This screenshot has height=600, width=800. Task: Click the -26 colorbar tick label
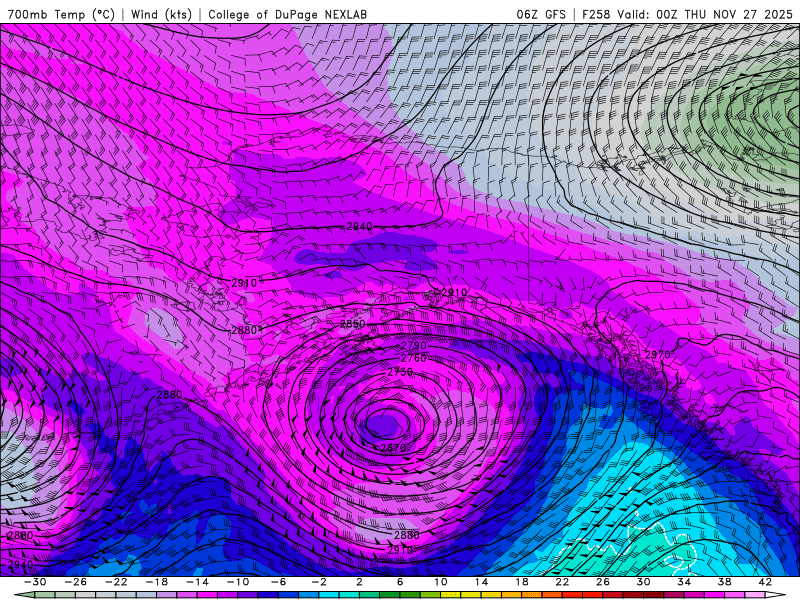[76, 582]
